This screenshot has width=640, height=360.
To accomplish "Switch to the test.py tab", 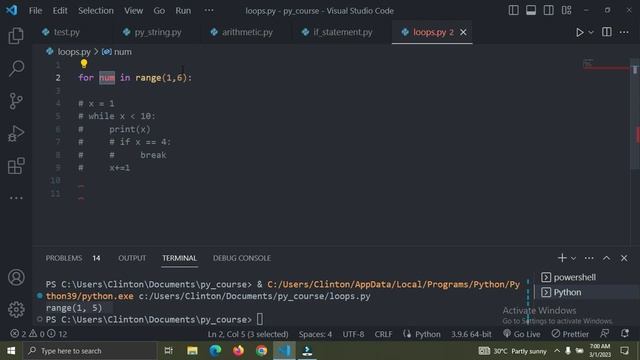I will pyautogui.click(x=67, y=32).
